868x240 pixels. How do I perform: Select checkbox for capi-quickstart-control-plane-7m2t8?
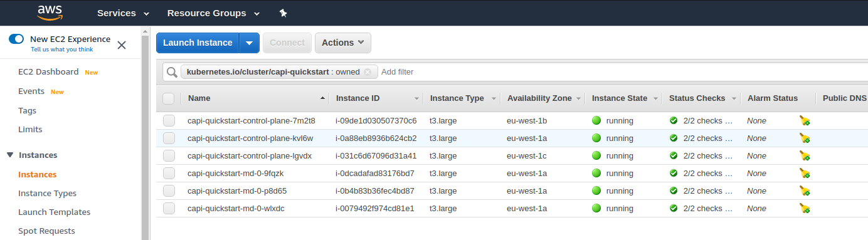[x=169, y=121]
